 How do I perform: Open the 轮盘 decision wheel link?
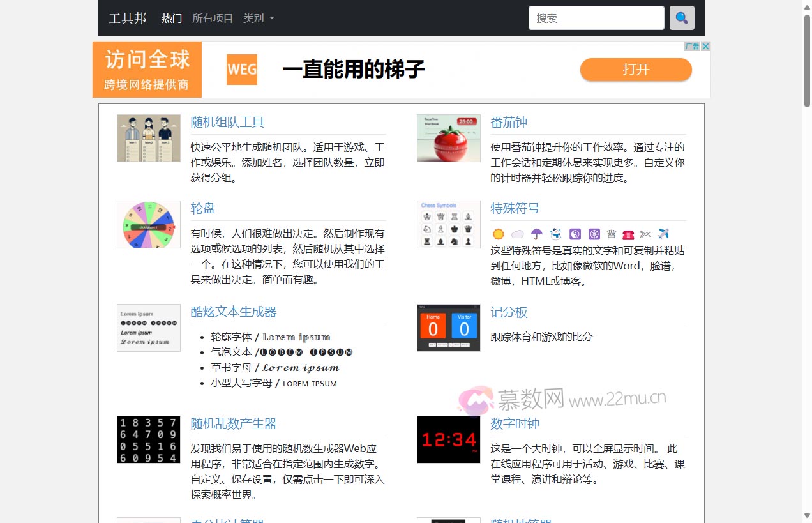202,208
